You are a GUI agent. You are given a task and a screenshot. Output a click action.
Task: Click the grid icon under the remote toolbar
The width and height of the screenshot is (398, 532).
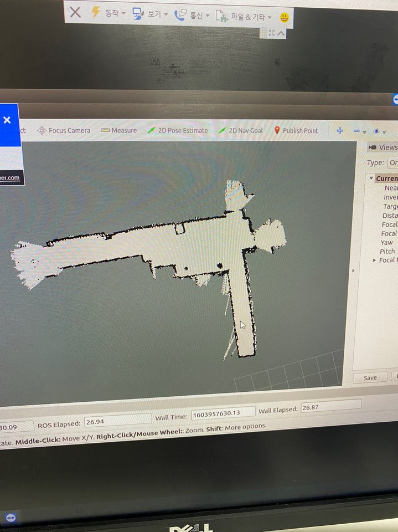[x=263, y=33]
